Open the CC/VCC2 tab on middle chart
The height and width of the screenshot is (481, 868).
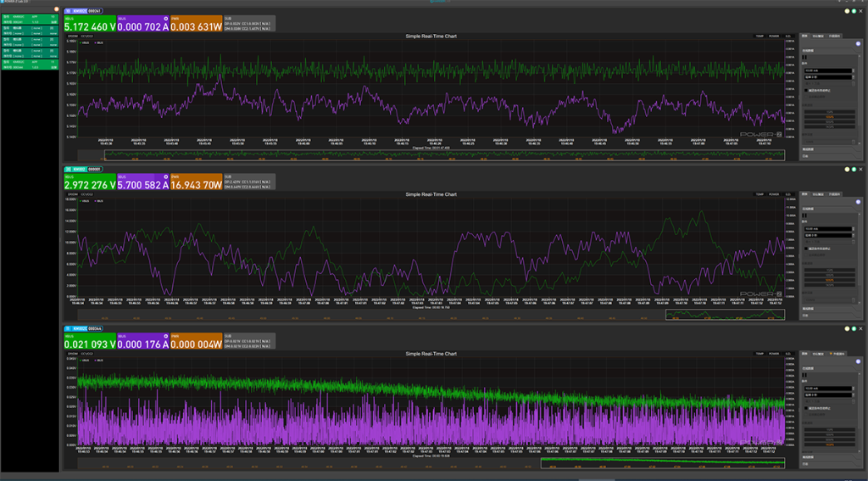pos(87,194)
